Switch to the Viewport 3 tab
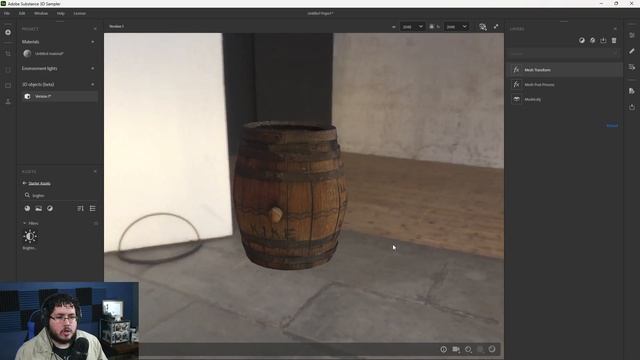640x360 pixels. [116, 27]
